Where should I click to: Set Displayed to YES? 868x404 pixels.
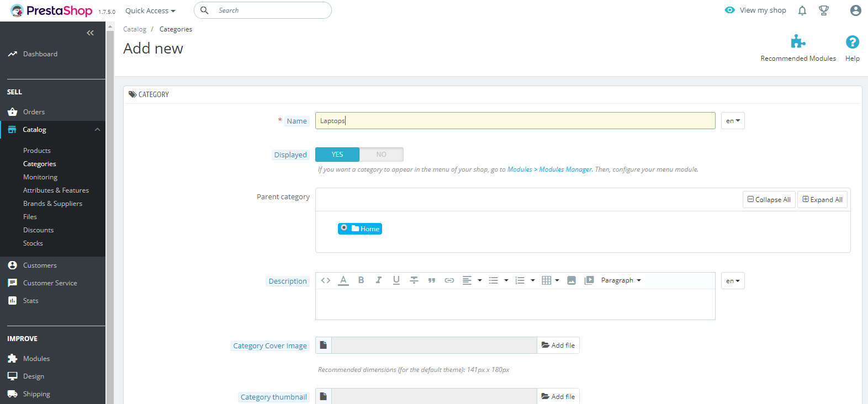point(337,155)
